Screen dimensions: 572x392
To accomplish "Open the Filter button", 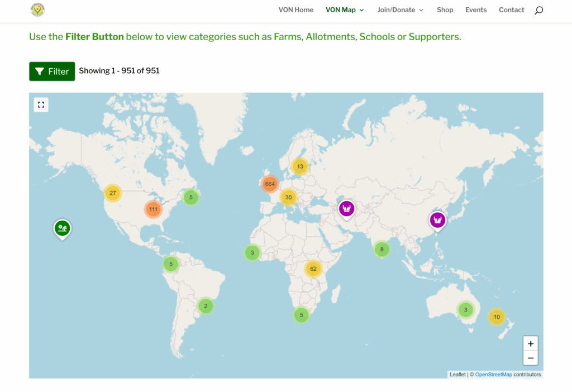I will 52,71.
